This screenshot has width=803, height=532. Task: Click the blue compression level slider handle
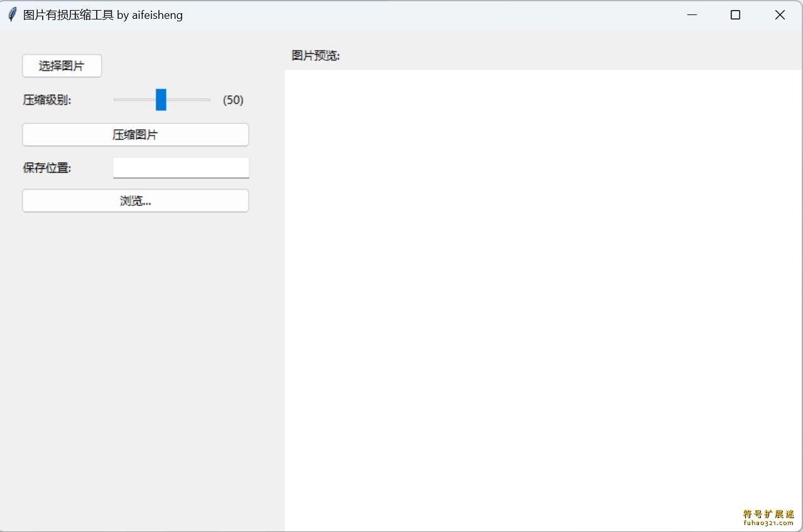click(x=161, y=99)
